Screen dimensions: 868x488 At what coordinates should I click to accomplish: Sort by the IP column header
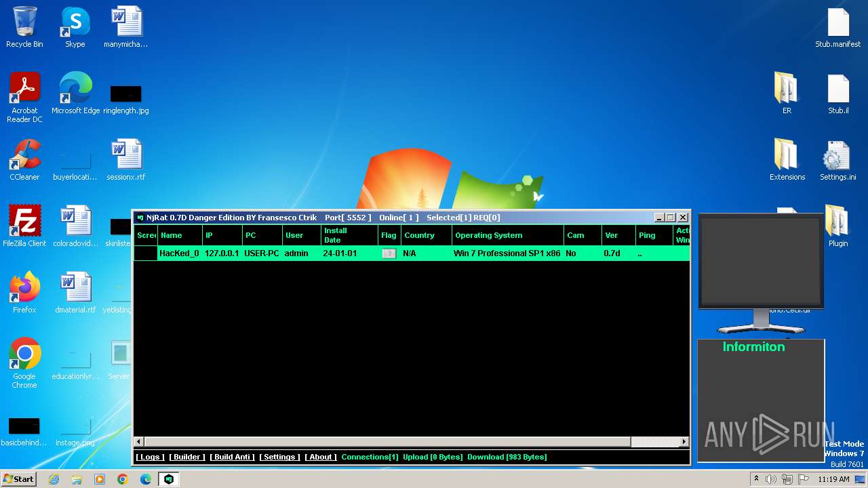tap(222, 235)
